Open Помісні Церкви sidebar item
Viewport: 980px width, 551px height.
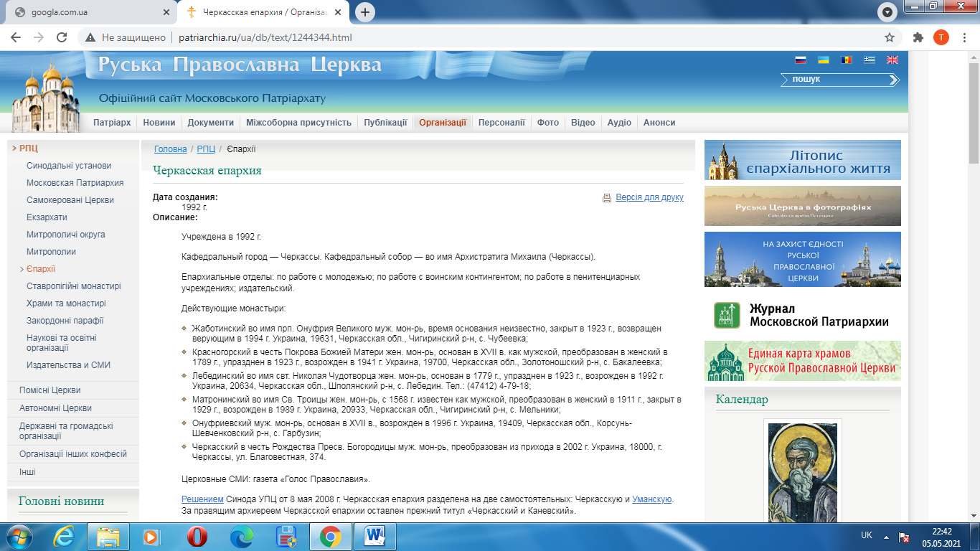coord(50,390)
